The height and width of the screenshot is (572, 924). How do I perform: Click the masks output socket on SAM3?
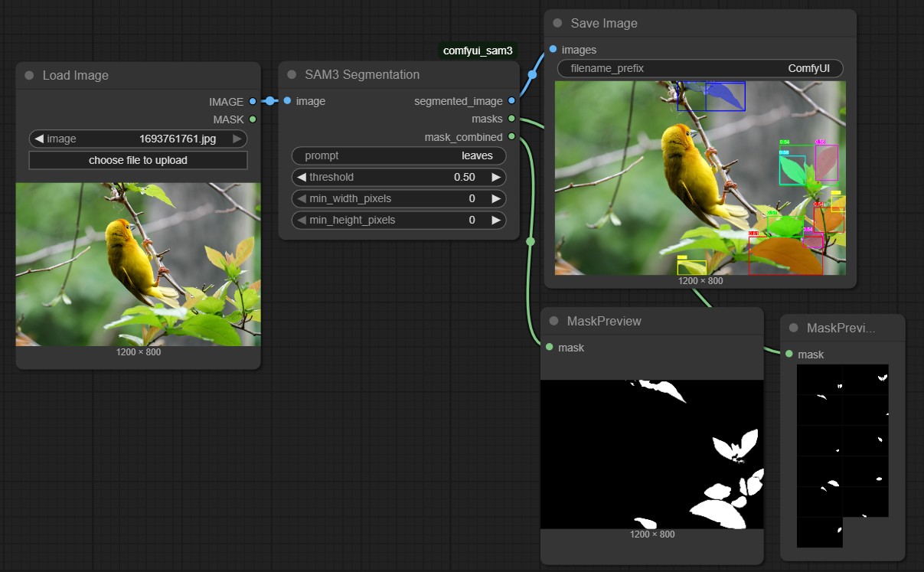(x=511, y=119)
